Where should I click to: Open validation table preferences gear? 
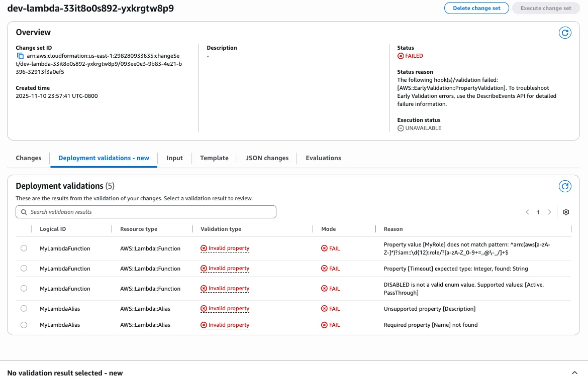(566, 212)
